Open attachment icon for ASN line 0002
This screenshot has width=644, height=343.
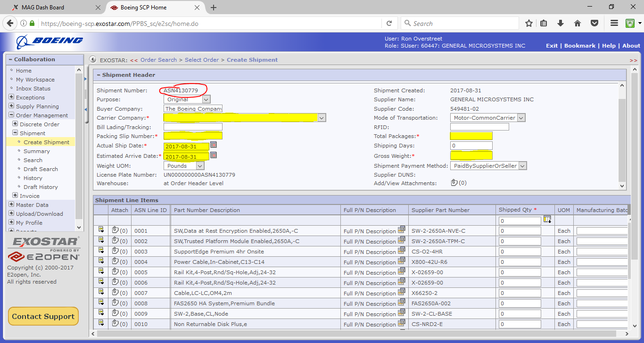[x=116, y=240]
